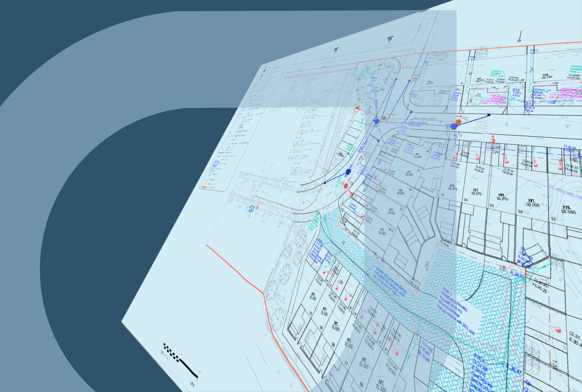Image resolution: width=582 pixels, height=392 pixels.
Task: Click the catchpit symbol near chamber S12
Action: click(530, 91)
